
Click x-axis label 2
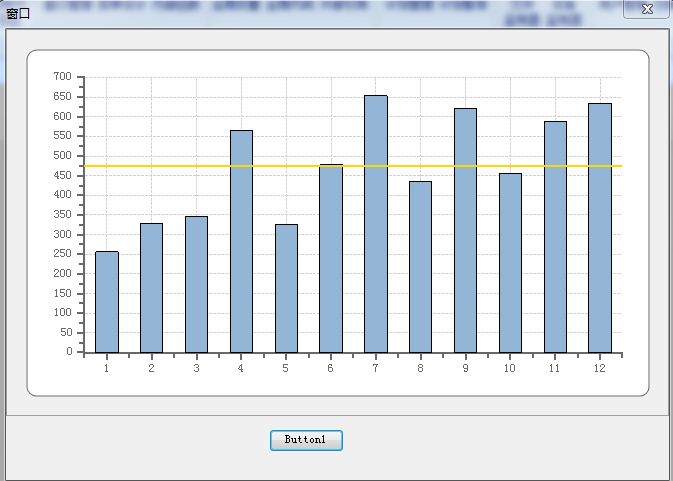point(152,368)
